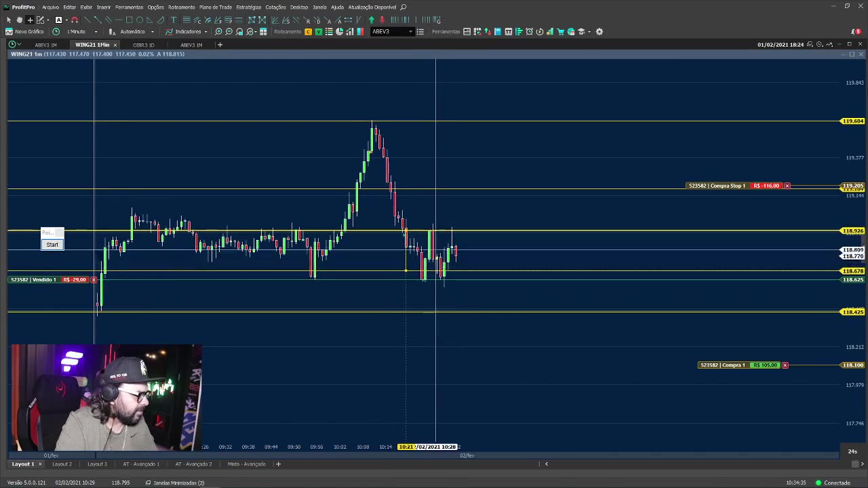The height and width of the screenshot is (488, 868).
Task: Click the Novo Gráfico button
Action: tap(24, 32)
